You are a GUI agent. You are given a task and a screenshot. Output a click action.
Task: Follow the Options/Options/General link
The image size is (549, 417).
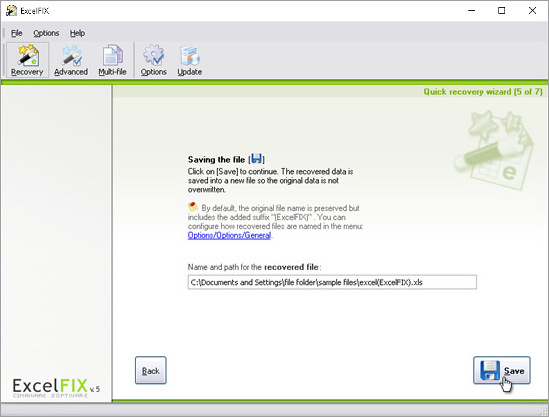pyautogui.click(x=229, y=235)
